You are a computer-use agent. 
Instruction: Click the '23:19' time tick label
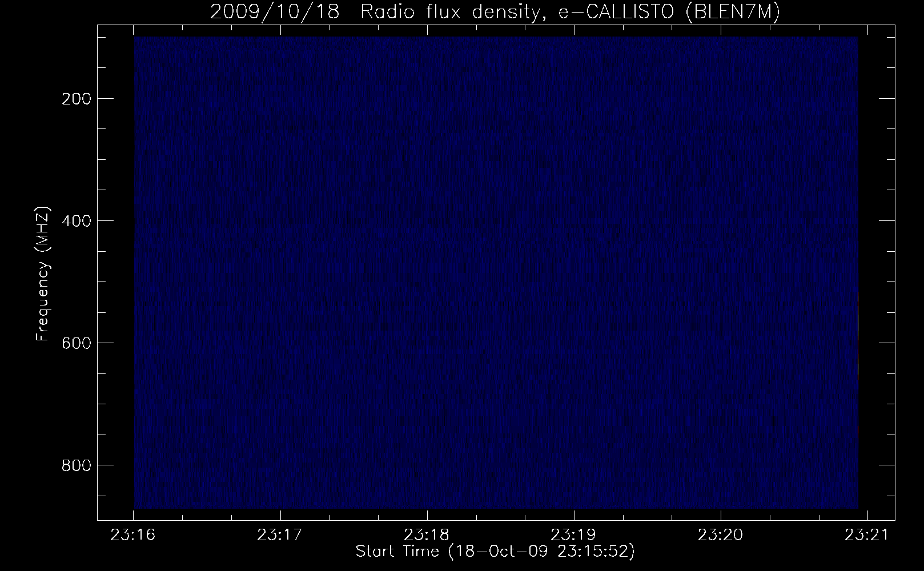[574, 535]
